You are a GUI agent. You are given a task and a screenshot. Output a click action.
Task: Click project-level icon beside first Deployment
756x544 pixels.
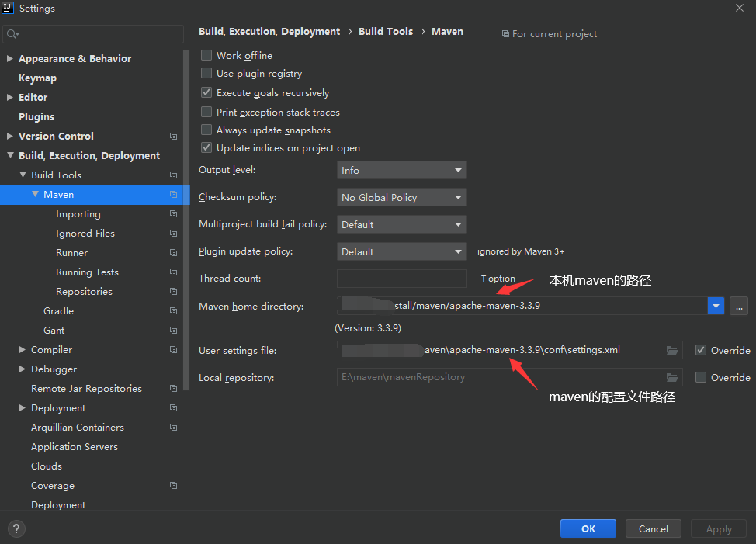(x=174, y=408)
